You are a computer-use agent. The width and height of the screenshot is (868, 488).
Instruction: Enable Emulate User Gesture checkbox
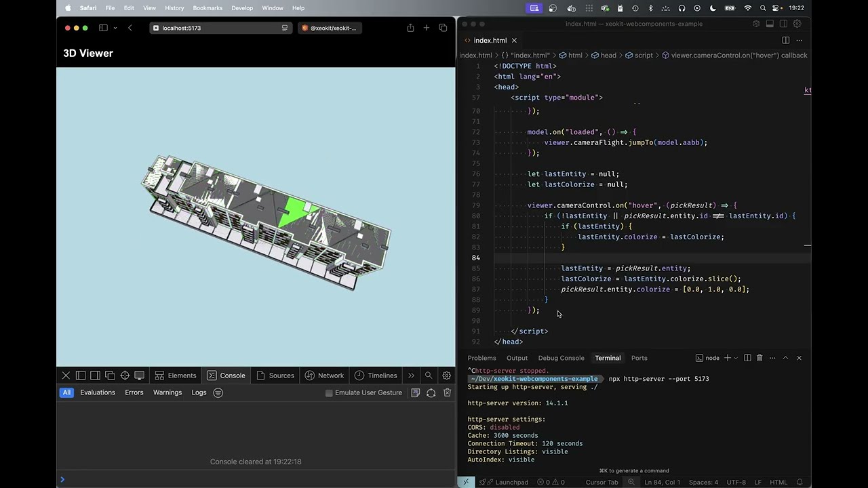[329, 393]
